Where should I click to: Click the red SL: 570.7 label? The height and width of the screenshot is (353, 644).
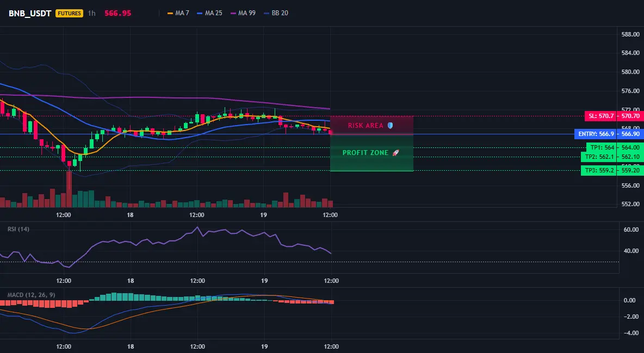point(601,116)
